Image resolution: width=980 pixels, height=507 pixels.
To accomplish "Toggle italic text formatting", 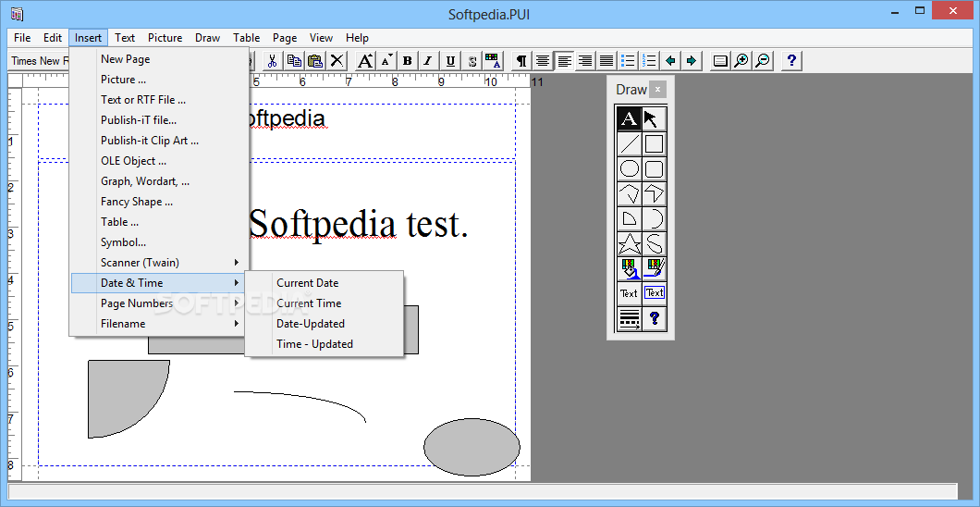I will coord(428,61).
